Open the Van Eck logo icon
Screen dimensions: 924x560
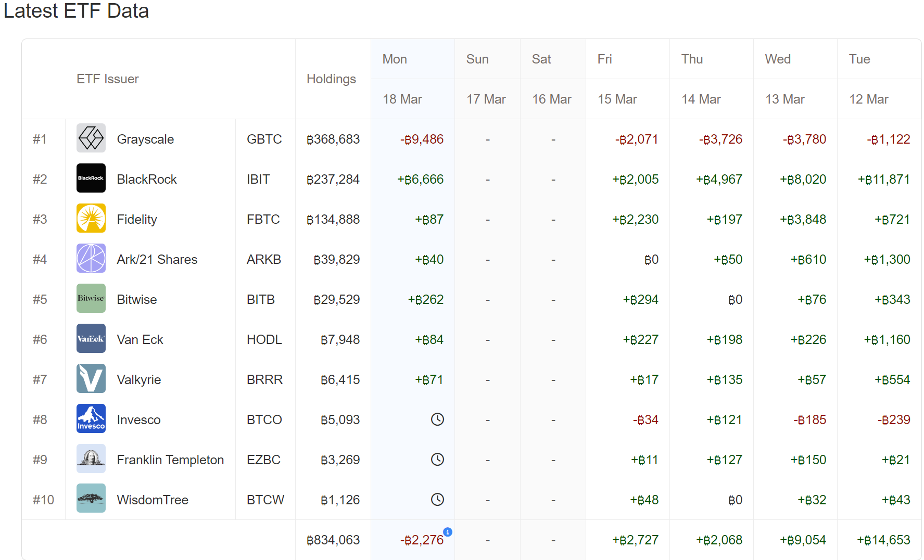pyautogui.click(x=91, y=339)
